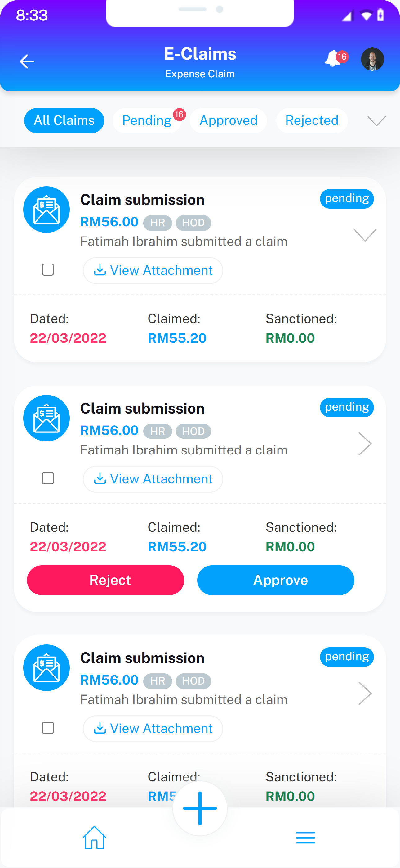Screen dimensions: 400x868
Task: Check the first claim's checkbox
Action: tap(48, 270)
